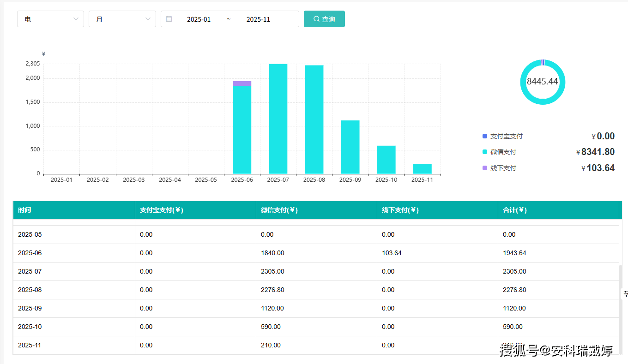Click the table's vertical scrollbar
The width and height of the screenshot is (628, 364).
pyautogui.click(x=621, y=309)
